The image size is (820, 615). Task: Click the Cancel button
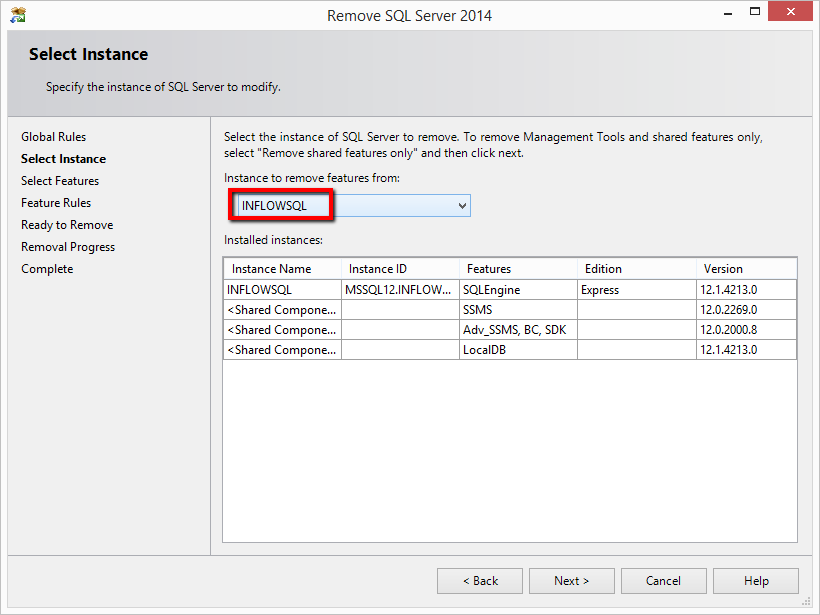click(664, 581)
